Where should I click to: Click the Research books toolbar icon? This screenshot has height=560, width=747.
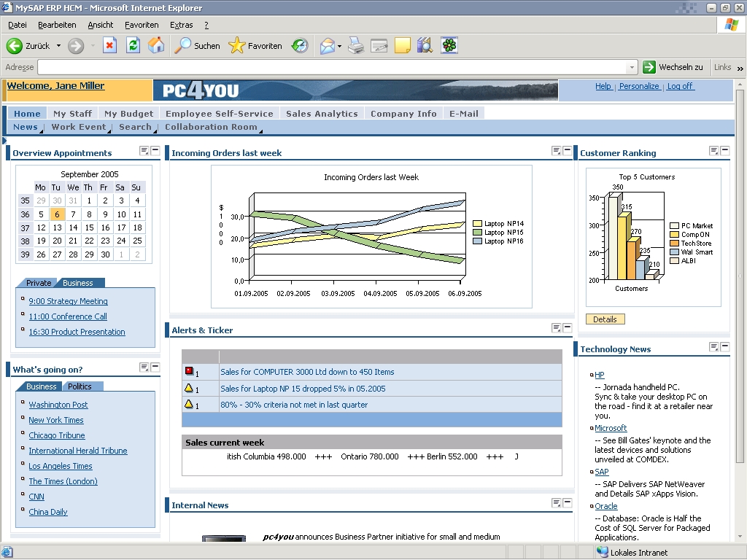(425, 46)
